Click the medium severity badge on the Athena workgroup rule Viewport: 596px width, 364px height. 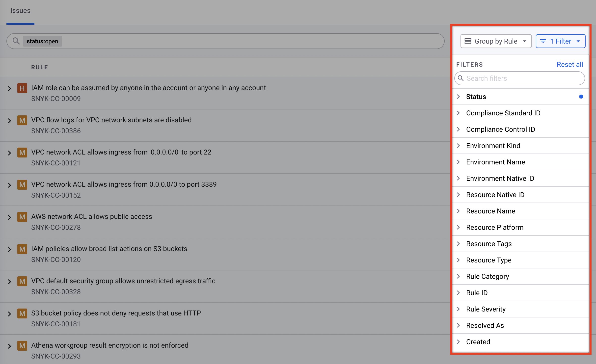point(22,346)
